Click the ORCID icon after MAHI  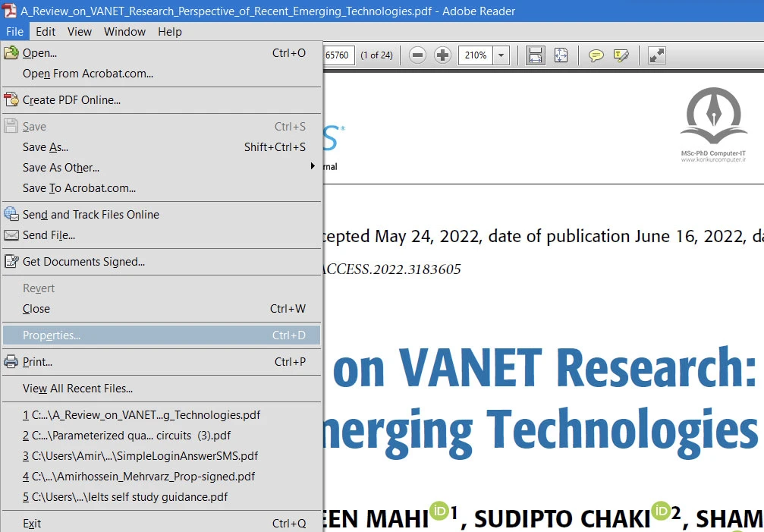(x=439, y=512)
